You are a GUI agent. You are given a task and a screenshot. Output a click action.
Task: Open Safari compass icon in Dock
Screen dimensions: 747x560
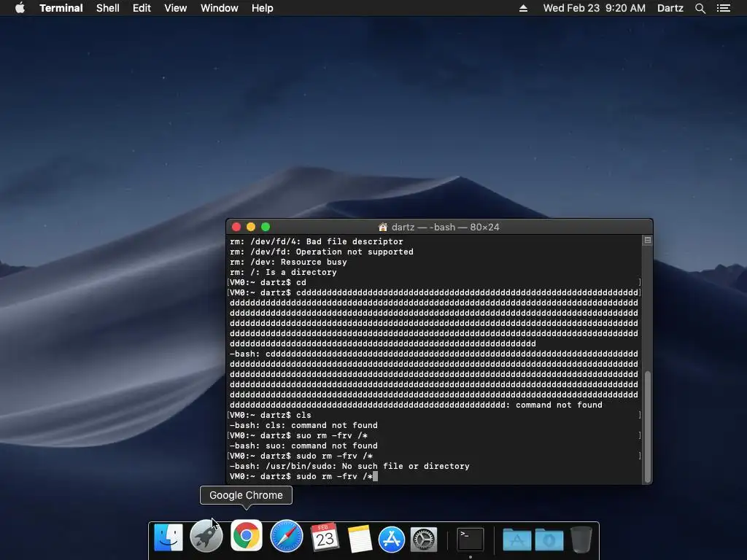point(286,537)
